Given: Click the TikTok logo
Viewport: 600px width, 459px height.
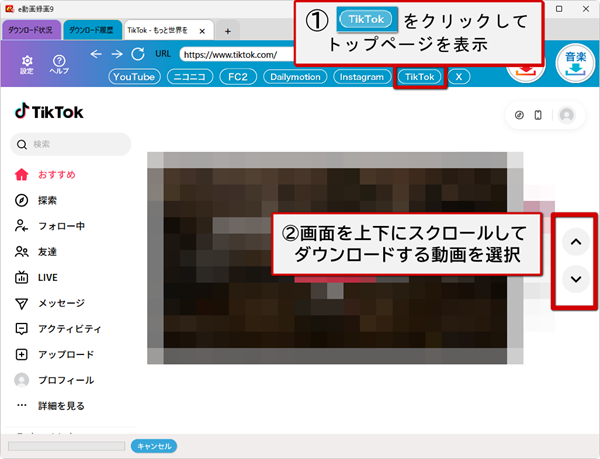Looking at the screenshot, I should click(48, 111).
